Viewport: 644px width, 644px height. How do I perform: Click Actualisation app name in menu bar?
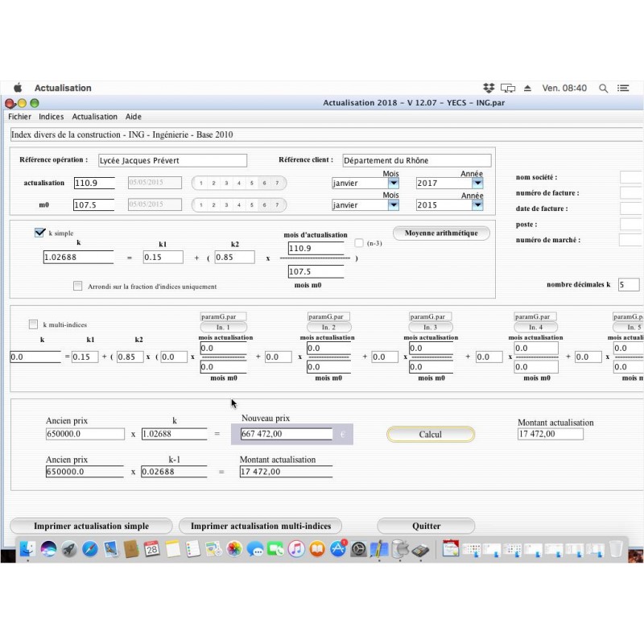(x=63, y=88)
